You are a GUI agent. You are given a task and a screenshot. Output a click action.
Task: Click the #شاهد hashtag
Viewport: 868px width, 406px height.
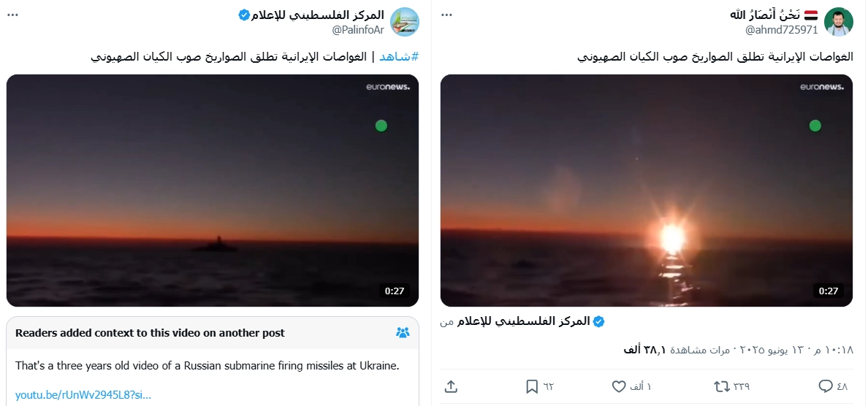point(399,56)
